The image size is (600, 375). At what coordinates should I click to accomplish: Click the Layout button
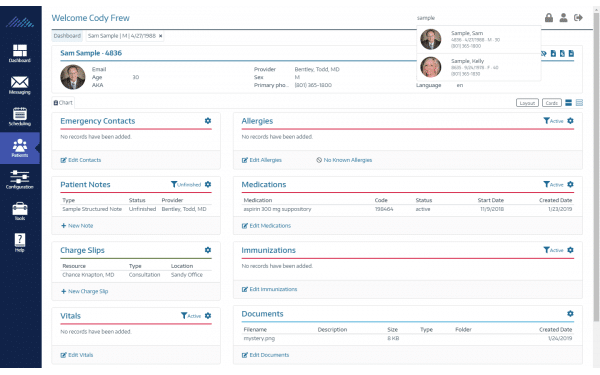pos(527,103)
